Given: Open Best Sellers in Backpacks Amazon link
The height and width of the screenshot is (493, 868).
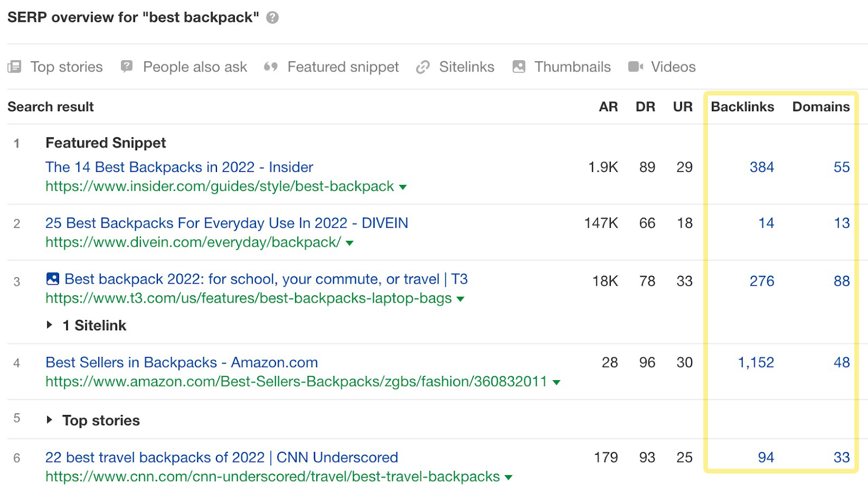Looking at the screenshot, I should pyautogui.click(x=181, y=362).
